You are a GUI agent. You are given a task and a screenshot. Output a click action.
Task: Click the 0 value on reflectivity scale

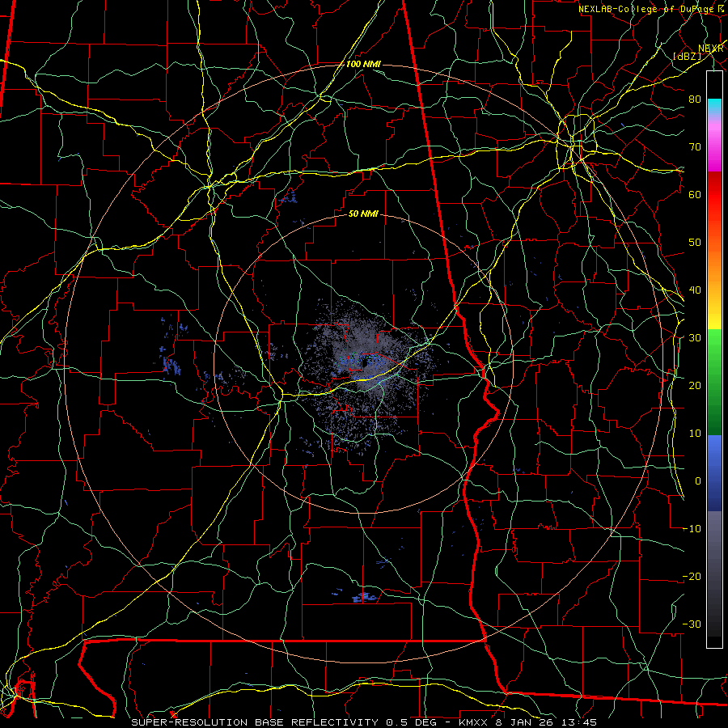tap(698, 481)
